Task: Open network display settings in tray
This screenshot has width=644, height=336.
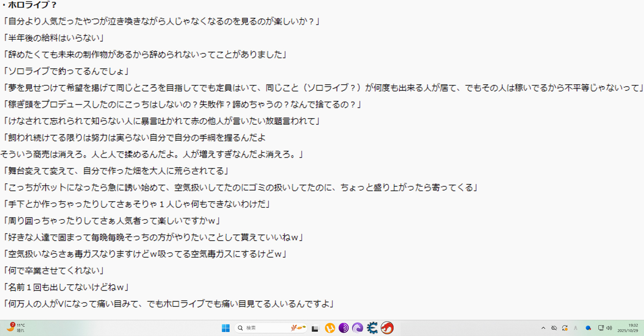Action: tap(601, 328)
